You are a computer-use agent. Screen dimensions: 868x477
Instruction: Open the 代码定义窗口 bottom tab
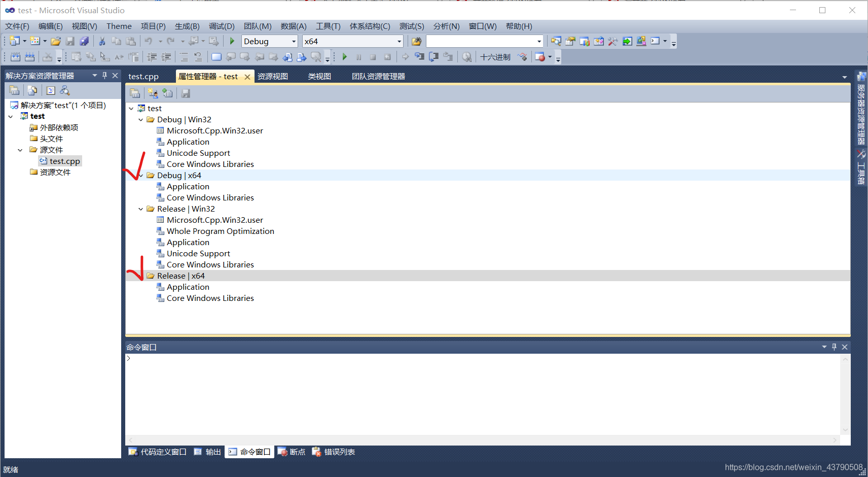point(158,452)
